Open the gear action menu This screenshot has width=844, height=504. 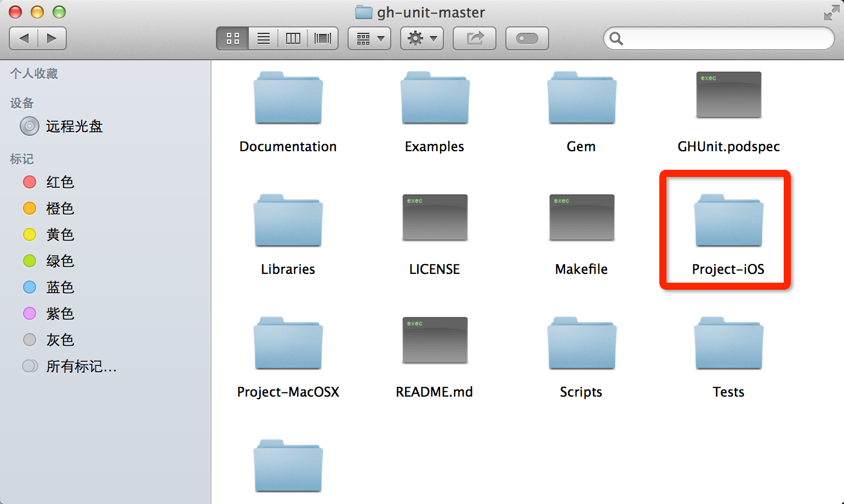422,38
